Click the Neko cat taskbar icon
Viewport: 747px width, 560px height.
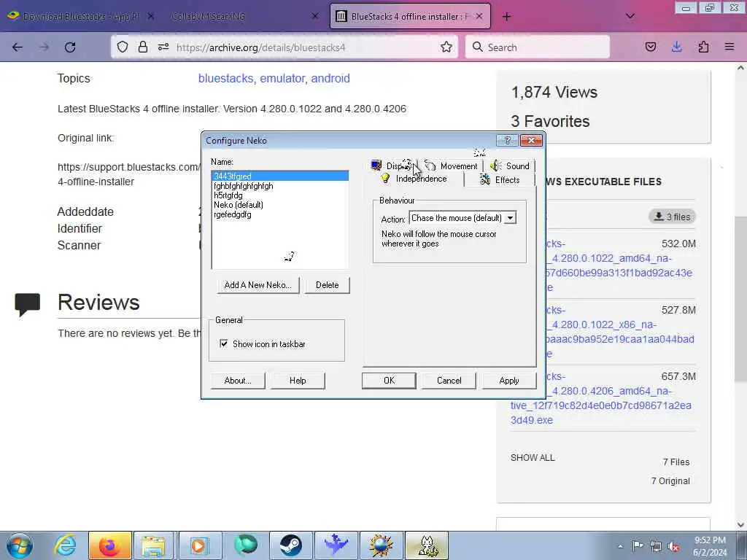427,545
